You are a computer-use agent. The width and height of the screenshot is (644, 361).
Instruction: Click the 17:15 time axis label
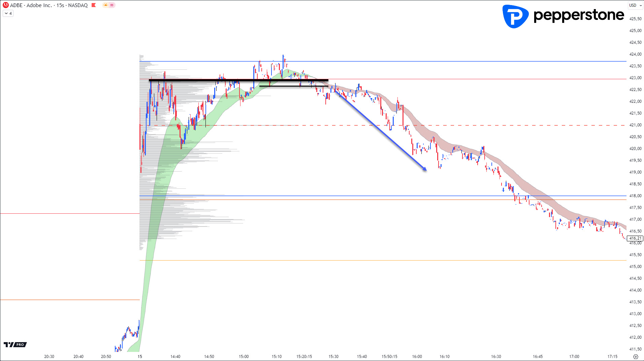click(612, 357)
